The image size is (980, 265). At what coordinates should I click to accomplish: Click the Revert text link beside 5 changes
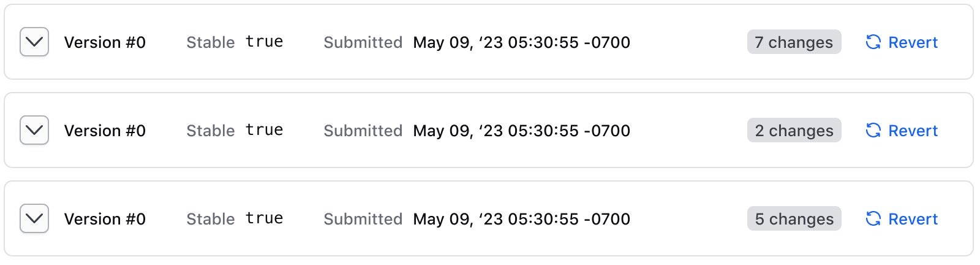pos(913,219)
